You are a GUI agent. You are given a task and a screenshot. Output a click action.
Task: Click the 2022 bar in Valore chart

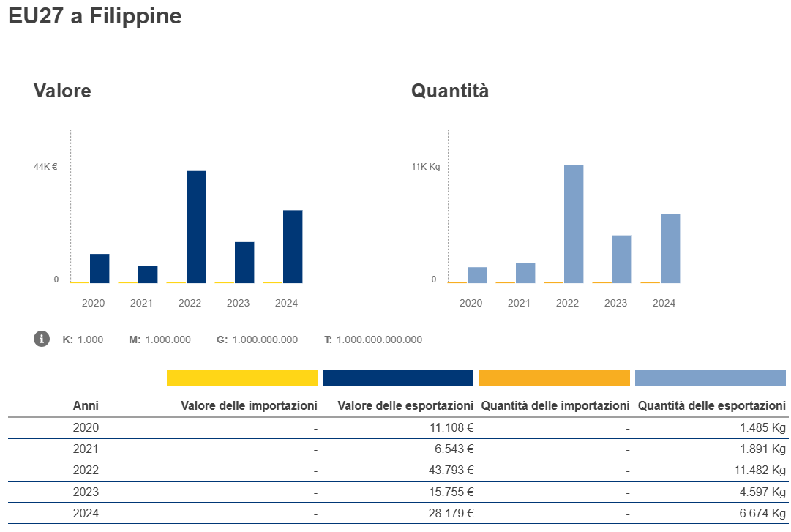(x=196, y=227)
